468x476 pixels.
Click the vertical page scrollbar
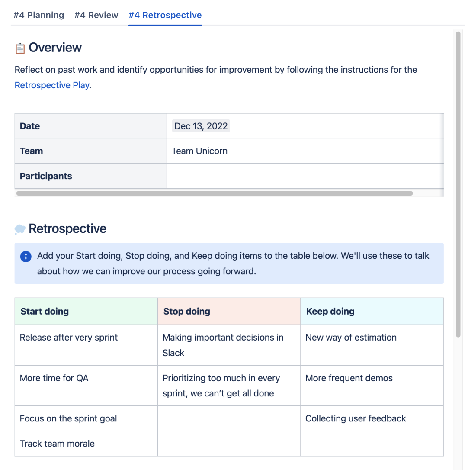(x=458, y=182)
